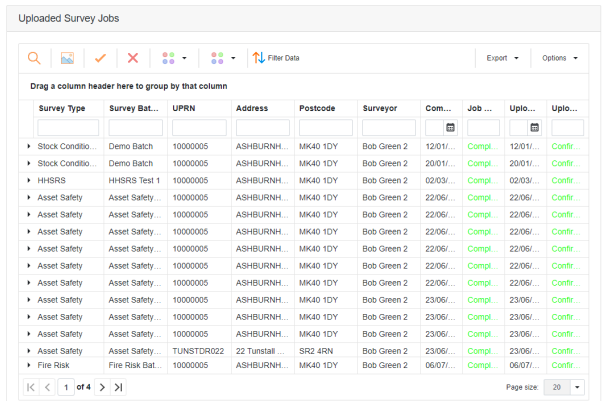Open the Uploaded date filter calendar
The width and height of the screenshot is (610, 413).
coord(534,128)
